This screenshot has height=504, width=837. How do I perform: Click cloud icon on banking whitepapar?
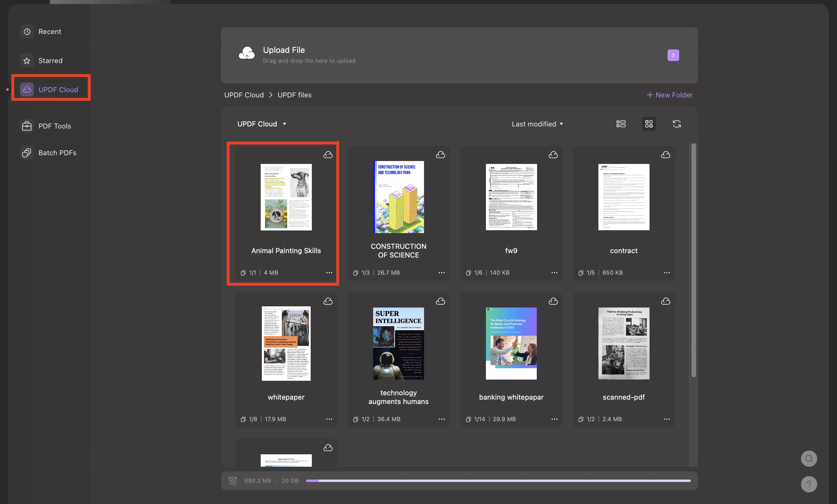[553, 301]
